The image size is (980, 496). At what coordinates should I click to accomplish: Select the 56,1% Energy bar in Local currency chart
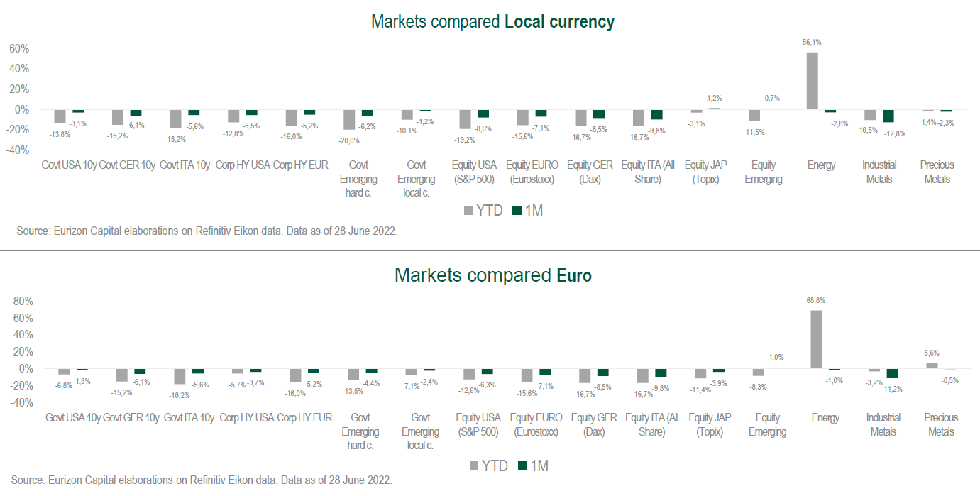[813, 81]
